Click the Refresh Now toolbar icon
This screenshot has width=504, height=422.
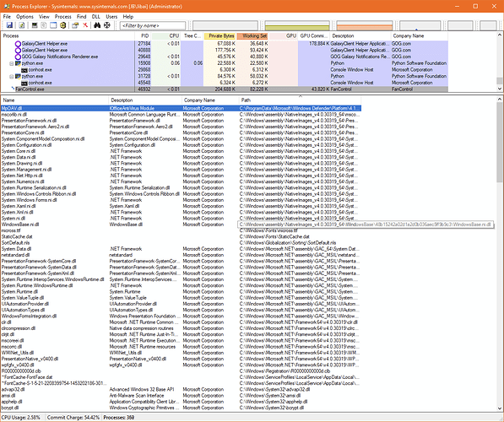pyautogui.click(x=22, y=25)
